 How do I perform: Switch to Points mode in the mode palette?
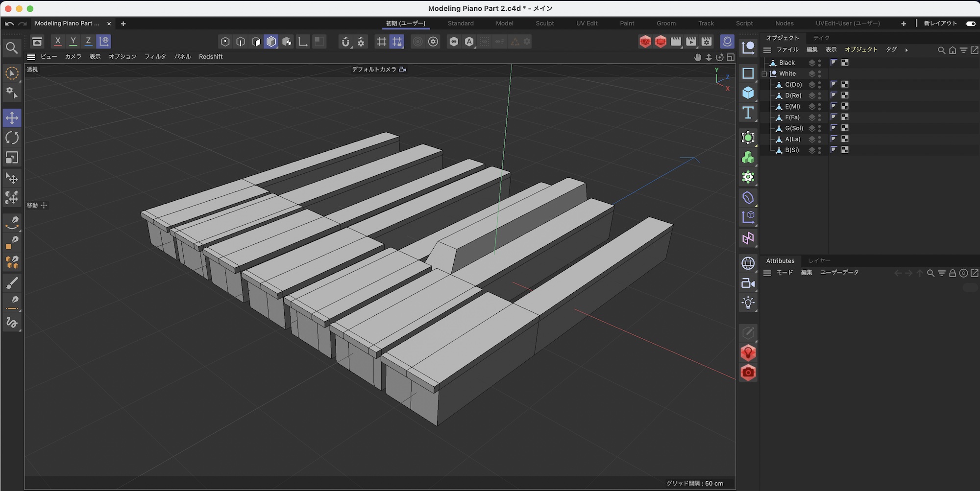click(x=225, y=42)
